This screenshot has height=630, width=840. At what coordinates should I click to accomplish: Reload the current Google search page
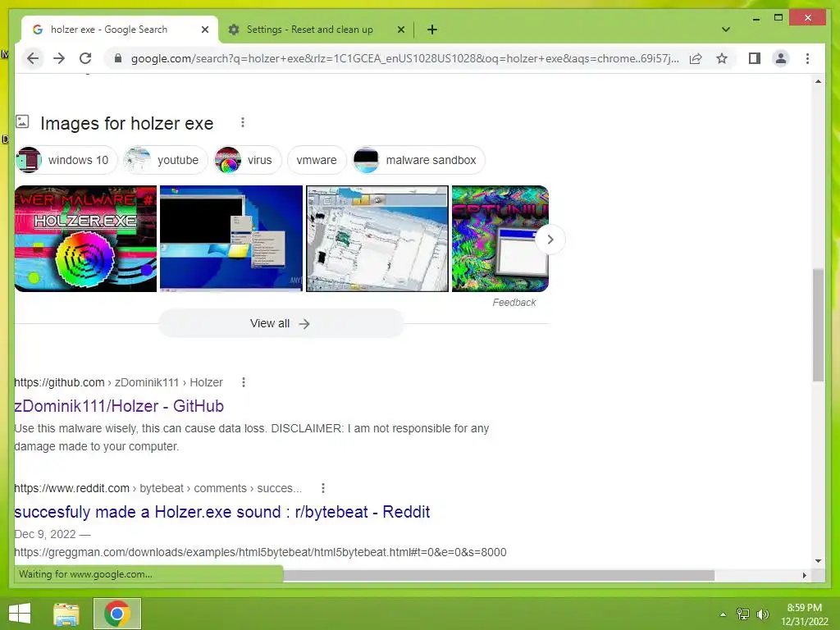[85, 58]
